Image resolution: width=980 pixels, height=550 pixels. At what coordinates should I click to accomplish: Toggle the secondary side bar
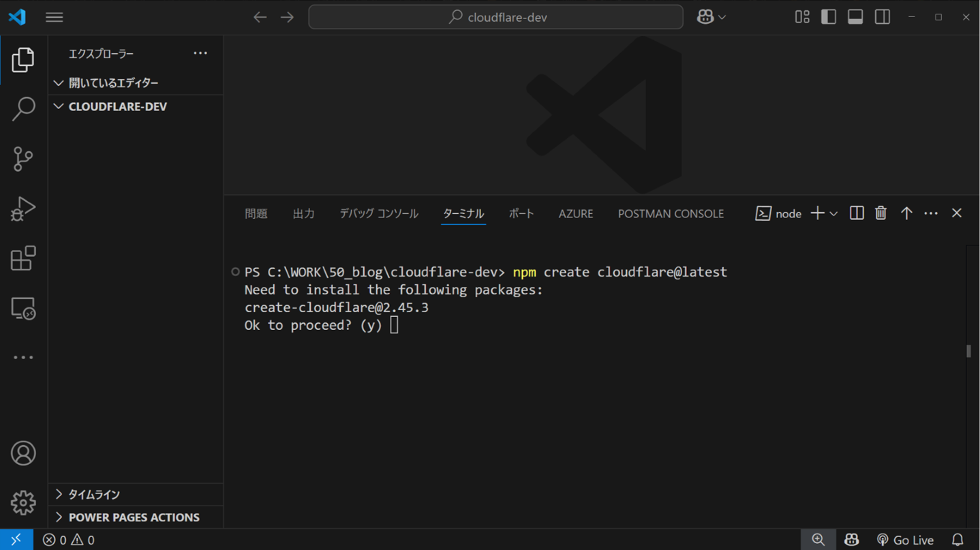tap(883, 17)
